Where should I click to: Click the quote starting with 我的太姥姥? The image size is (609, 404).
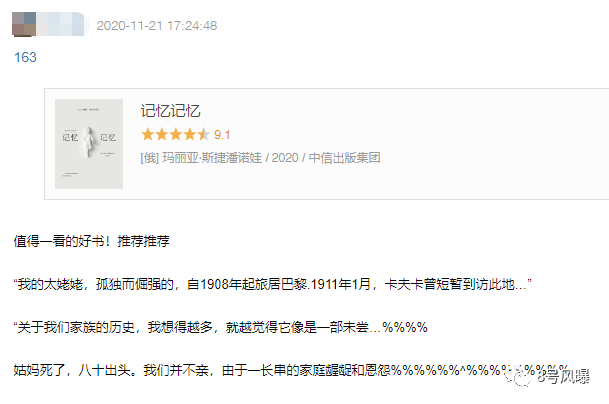[273, 284]
